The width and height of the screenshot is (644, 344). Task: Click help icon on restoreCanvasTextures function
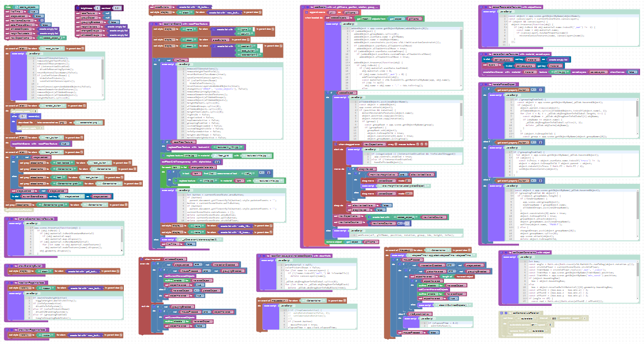tap(486, 54)
